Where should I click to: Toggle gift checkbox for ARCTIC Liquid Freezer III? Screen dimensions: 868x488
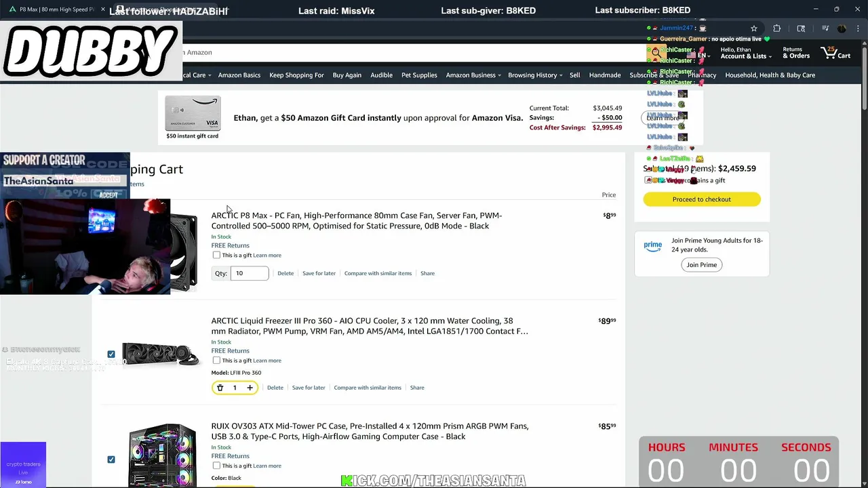[x=216, y=361]
